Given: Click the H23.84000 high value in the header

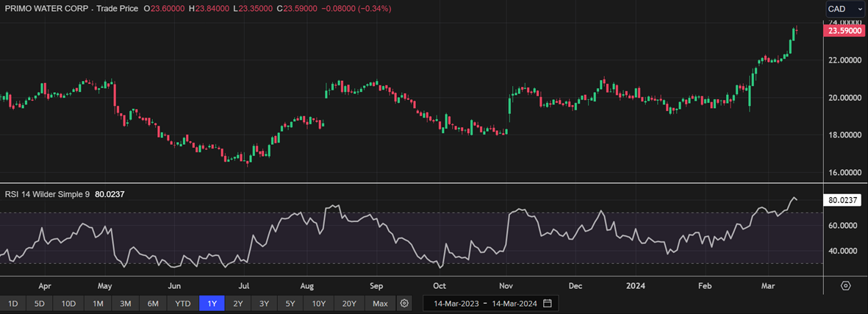Looking at the screenshot, I should point(210,9).
